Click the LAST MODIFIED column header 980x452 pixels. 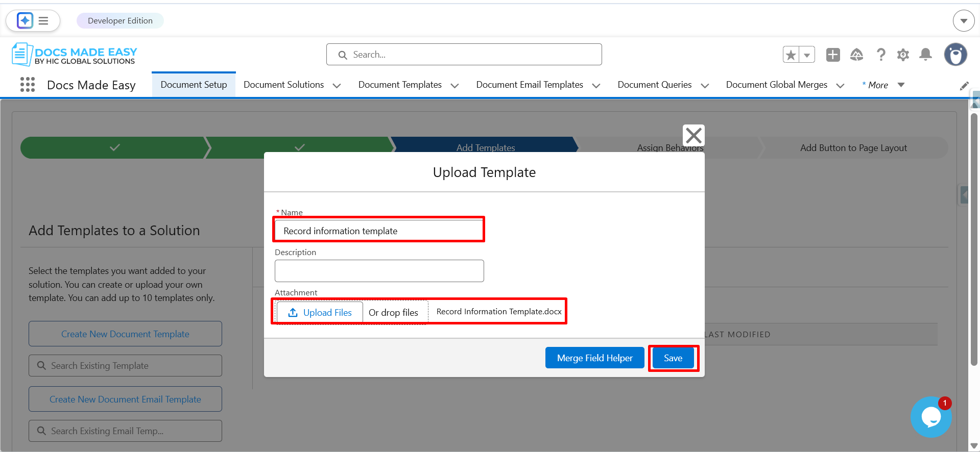point(738,335)
